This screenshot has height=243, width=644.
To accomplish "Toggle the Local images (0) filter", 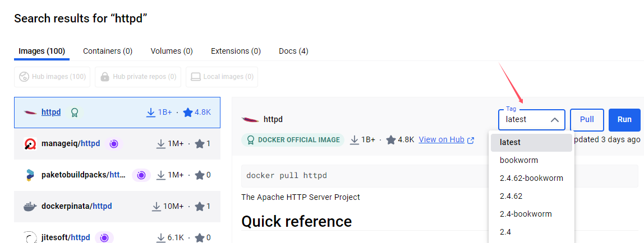I will 222,77.
